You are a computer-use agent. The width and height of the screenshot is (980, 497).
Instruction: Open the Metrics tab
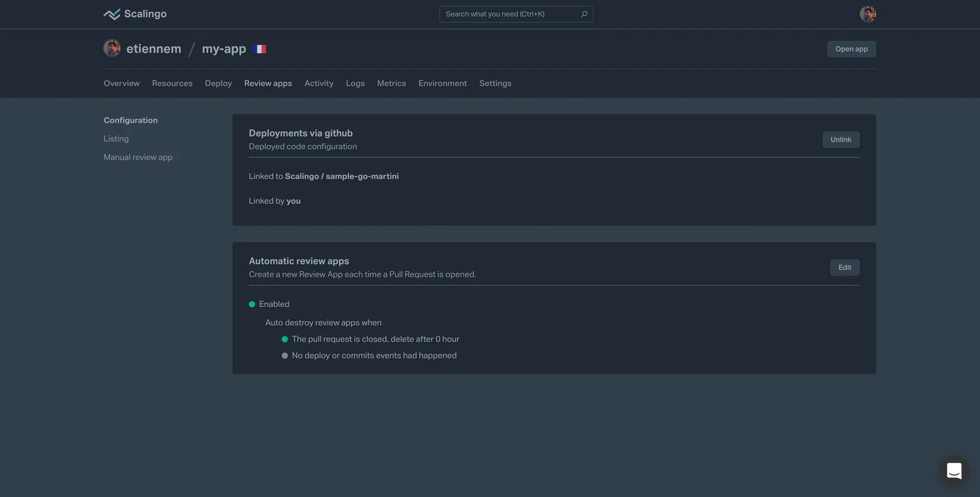pos(391,83)
